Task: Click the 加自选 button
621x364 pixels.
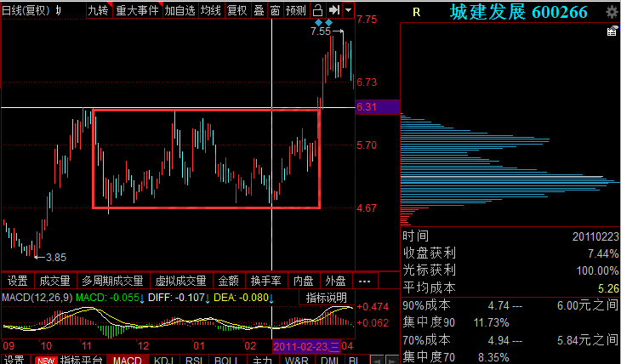Action: [179, 10]
